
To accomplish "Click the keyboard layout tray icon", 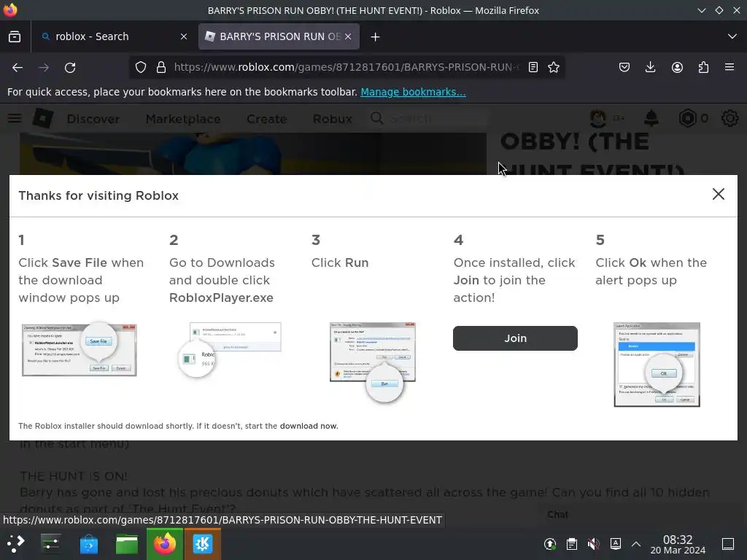I will (616, 544).
